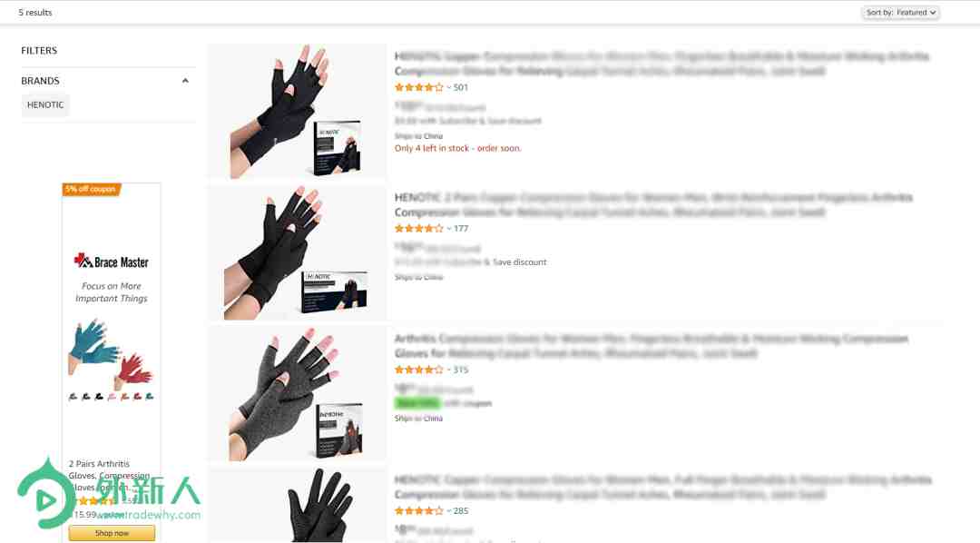The width and height of the screenshot is (980, 543).
Task: Open the 501 reviews count link
Action: 461,87
